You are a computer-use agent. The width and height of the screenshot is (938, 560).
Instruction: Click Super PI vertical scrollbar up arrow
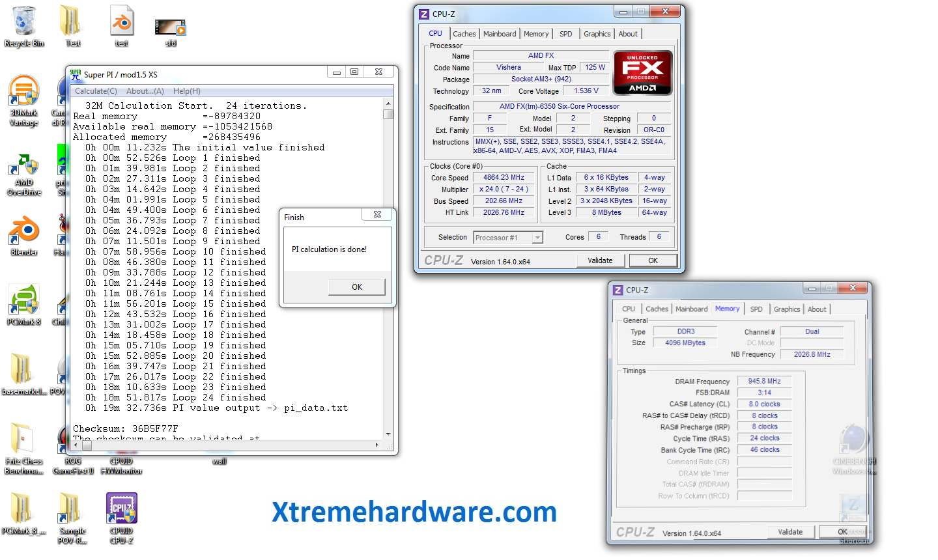[388, 104]
